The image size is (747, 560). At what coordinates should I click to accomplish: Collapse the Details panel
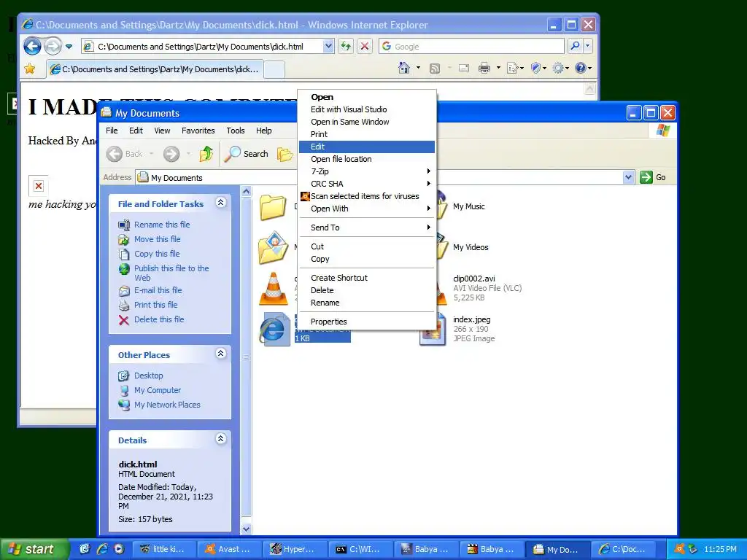coord(220,438)
